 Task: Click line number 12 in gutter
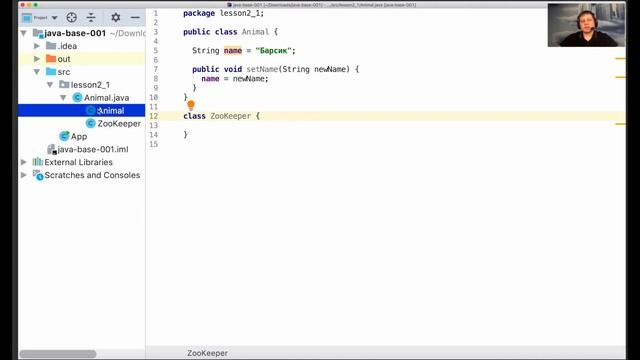click(x=153, y=116)
